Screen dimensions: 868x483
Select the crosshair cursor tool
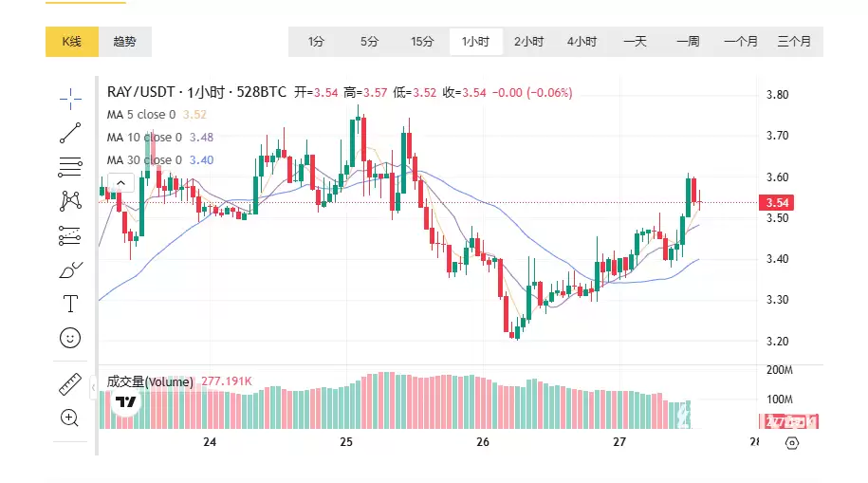[70, 97]
